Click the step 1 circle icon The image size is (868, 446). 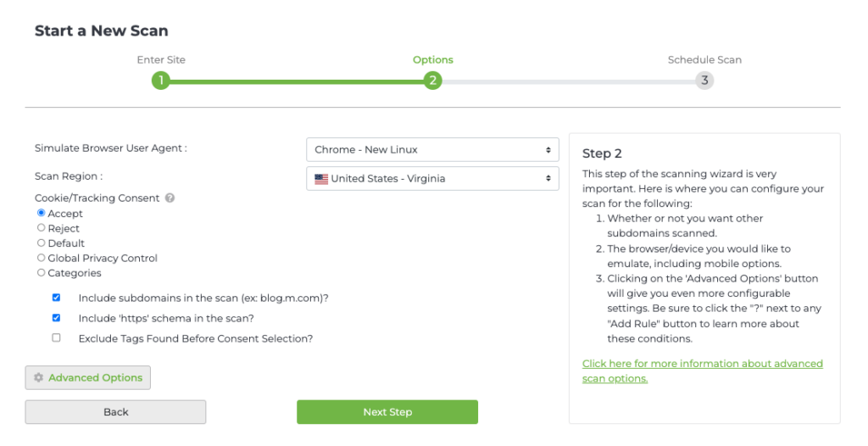(x=161, y=81)
